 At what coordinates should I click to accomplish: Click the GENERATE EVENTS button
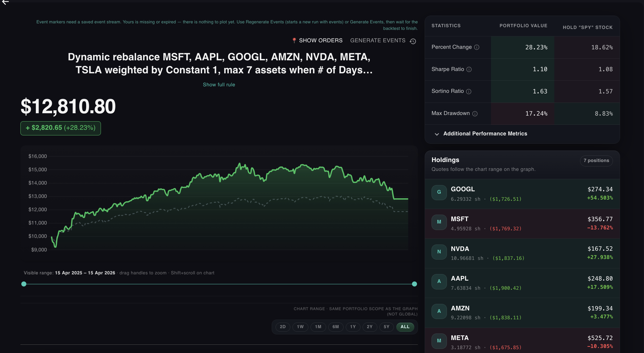(378, 41)
